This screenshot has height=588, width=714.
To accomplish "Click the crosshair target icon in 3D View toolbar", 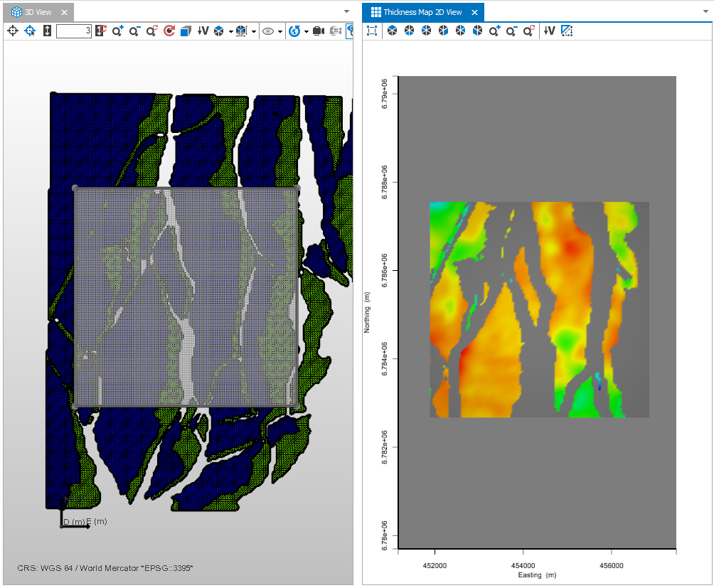I will [x=12, y=31].
